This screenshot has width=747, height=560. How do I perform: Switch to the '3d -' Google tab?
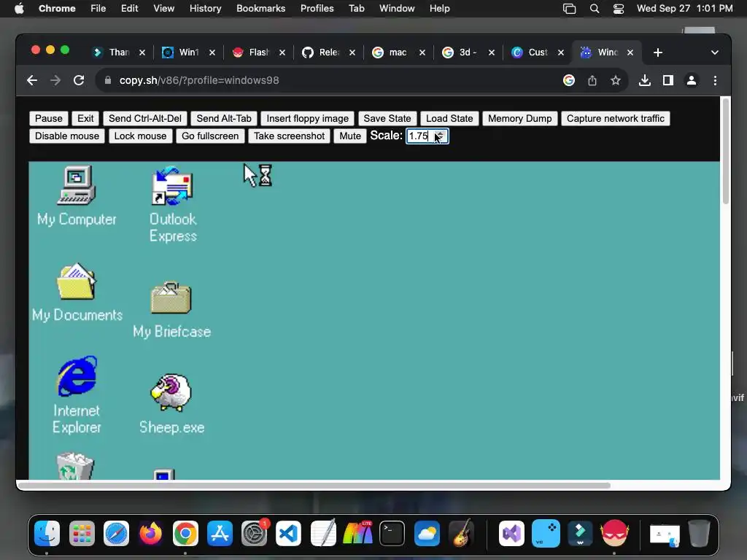[x=468, y=52]
